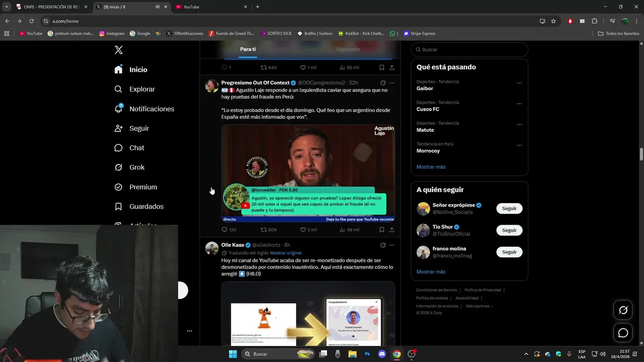Screen dimensions: 644x362
Task: Open Grok in the sidebar
Action: [129, 167]
